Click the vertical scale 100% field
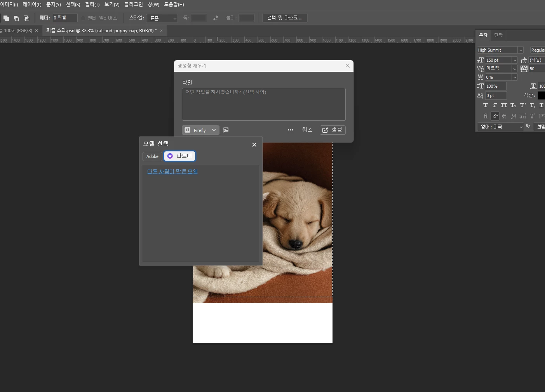Image resolution: width=545 pixels, height=392 pixels. click(496, 86)
